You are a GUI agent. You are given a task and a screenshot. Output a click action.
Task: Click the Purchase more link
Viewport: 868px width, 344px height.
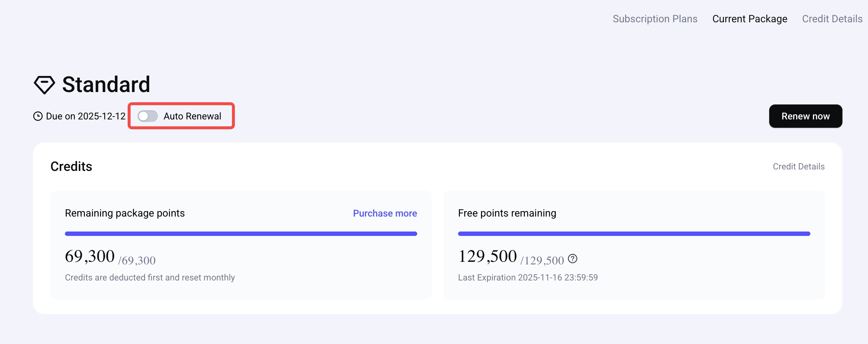385,213
